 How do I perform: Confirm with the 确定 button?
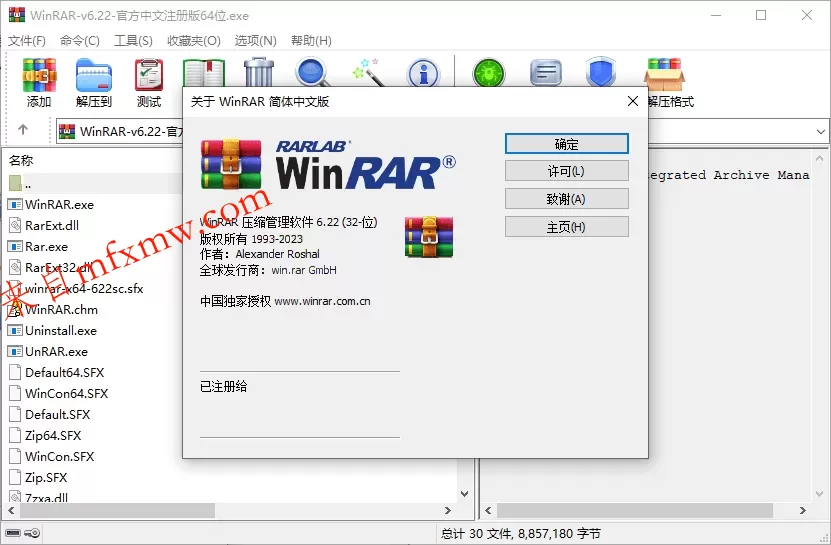coord(567,144)
